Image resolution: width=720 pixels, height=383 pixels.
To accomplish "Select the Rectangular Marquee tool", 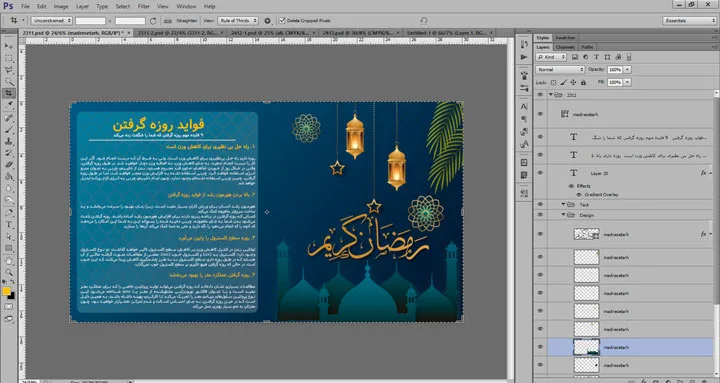I will point(9,58).
